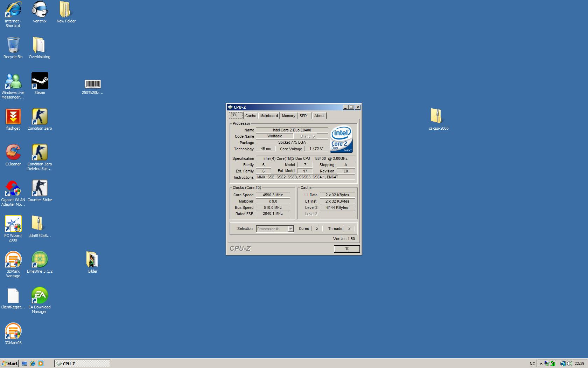Select the Condition Zero shortcut icon

pyautogui.click(x=40, y=119)
